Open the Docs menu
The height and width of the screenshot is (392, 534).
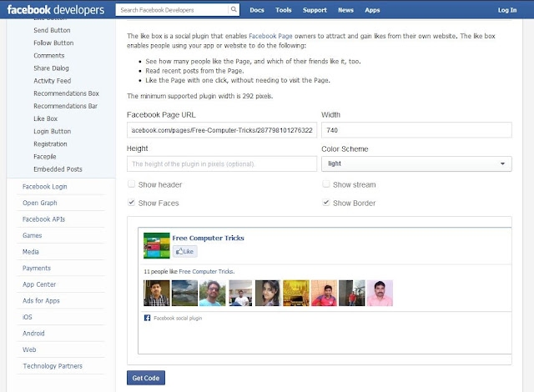[x=257, y=10]
